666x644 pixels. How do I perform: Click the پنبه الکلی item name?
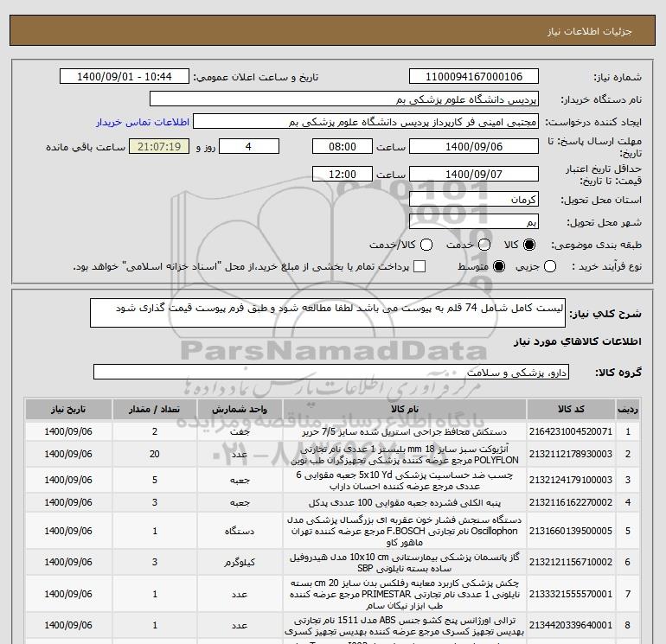point(405,502)
